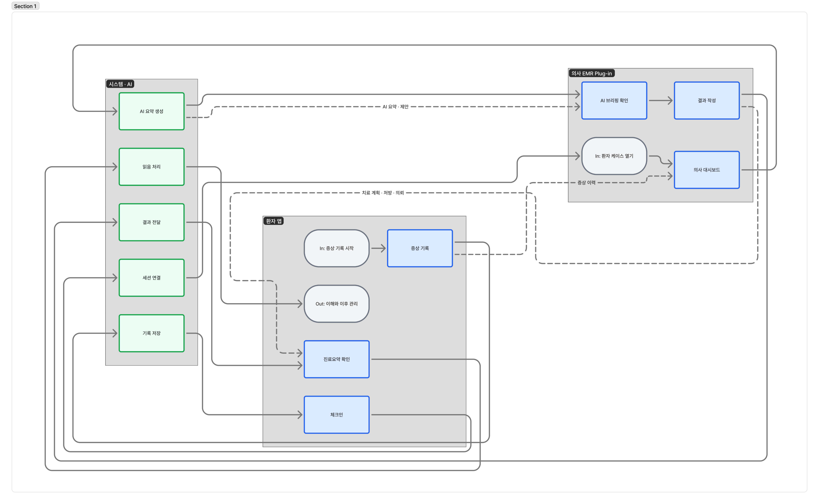Select the 'AI 요약 생성' node

[x=151, y=111]
